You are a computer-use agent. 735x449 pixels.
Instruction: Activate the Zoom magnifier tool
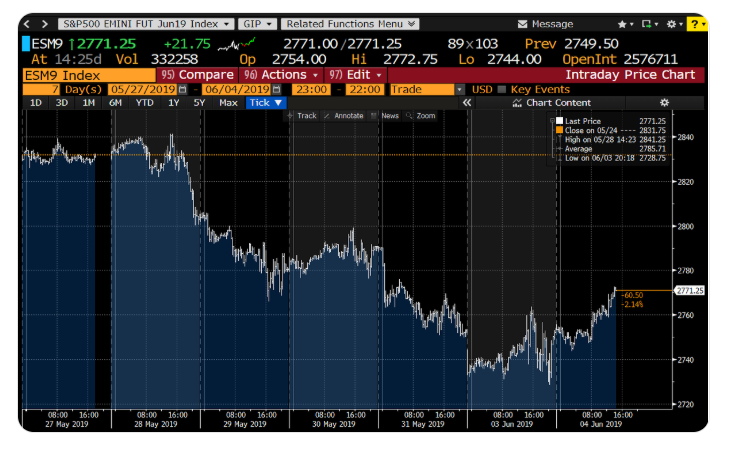coord(409,116)
